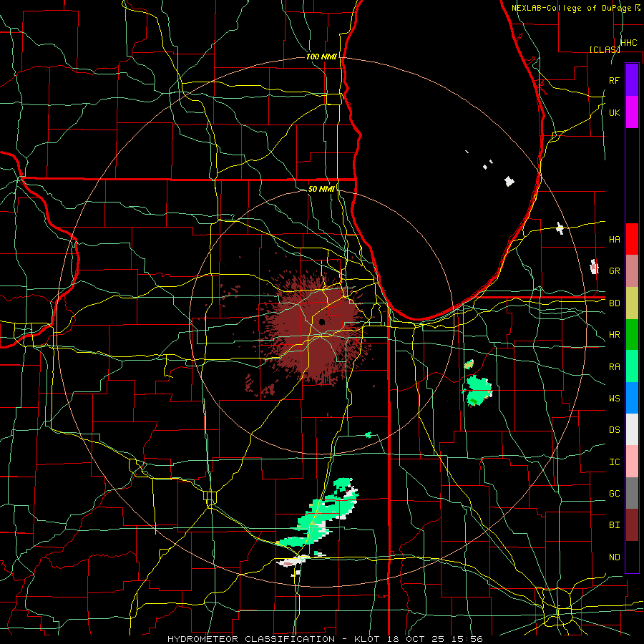Click the BI brown legend swatch
This screenshot has height=644, width=644.
pos(632,525)
